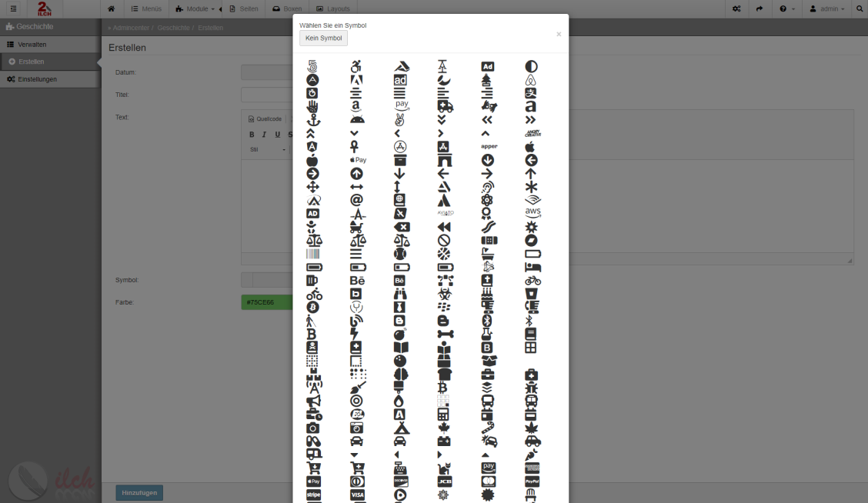Image resolution: width=868 pixels, height=503 pixels.
Task: Open the help question-mark dropdown
Action: (786, 9)
